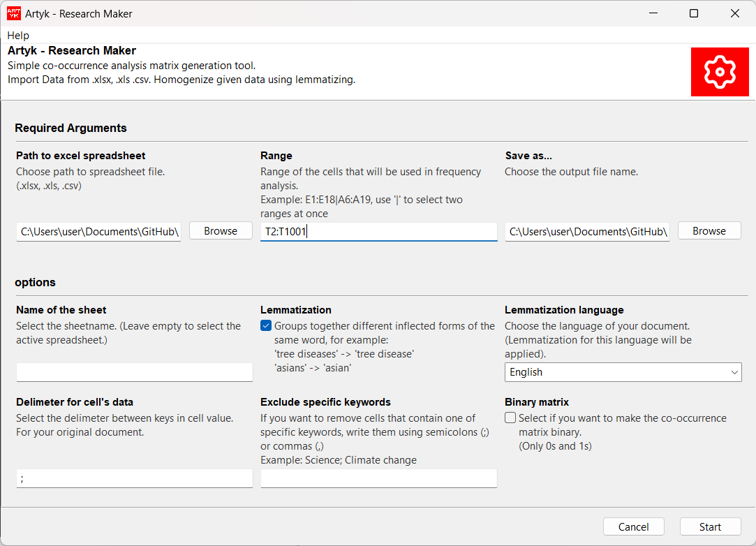Close the Artyk window
This screenshot has width=756, height=546.
tap(735, 13)
